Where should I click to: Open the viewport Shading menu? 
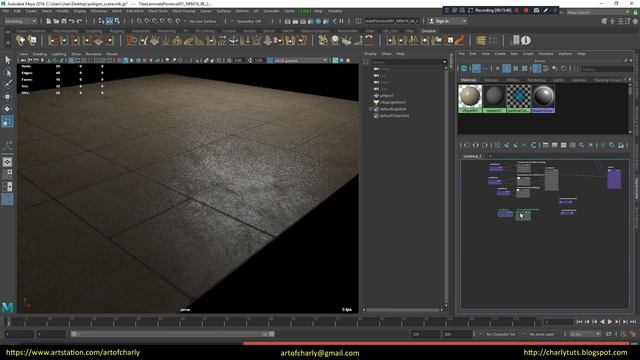(40, 54)
